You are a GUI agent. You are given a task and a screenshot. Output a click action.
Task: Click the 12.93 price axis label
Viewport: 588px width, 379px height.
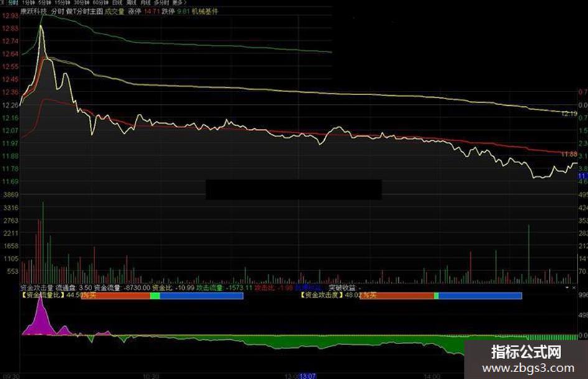click(x=10, y=16)
